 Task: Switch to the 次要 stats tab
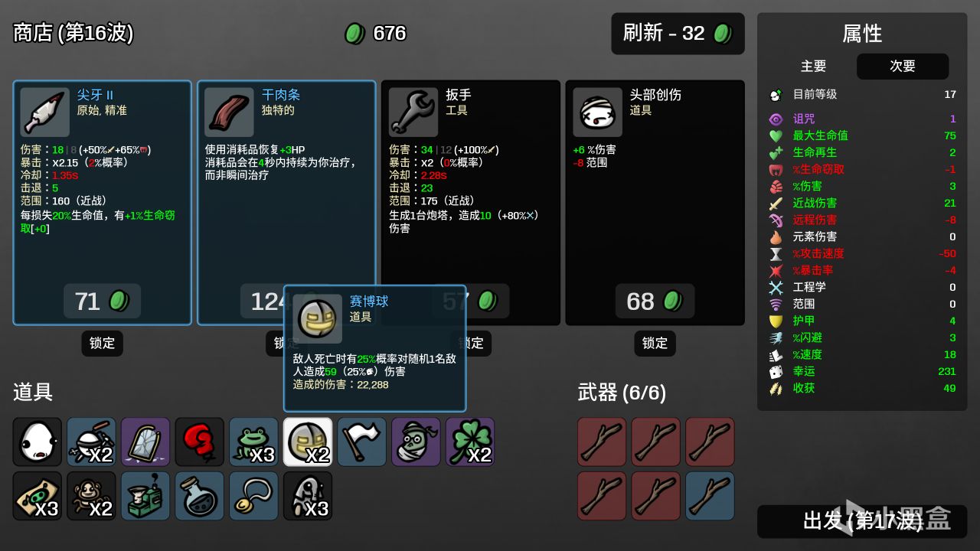pos(903,67)
